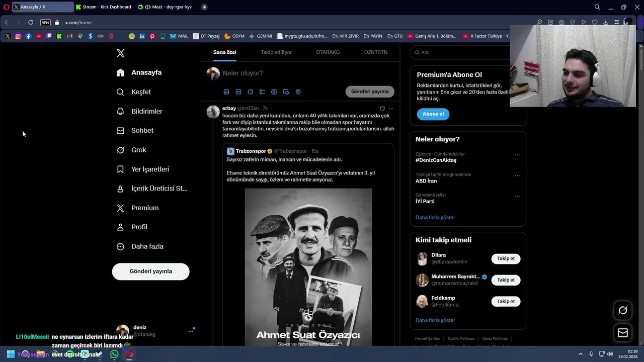Screen dimensions: 644x362
Task: Open more options on erbay's post
Action: point(391,109)
